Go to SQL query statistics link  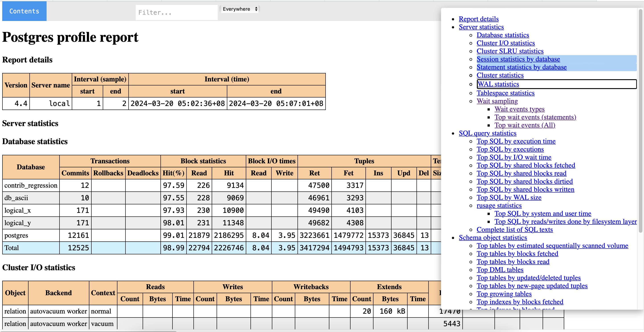[487, 133]
